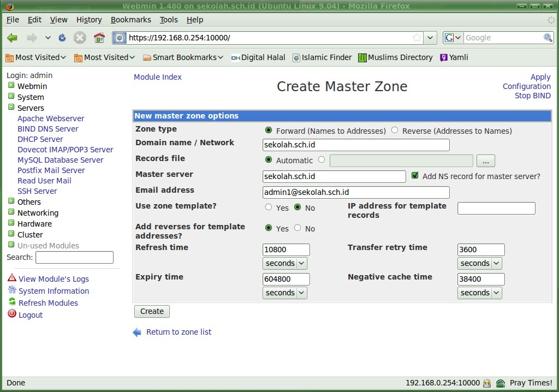Open the Negative cache time units dropdown

(x=479, y=293)
